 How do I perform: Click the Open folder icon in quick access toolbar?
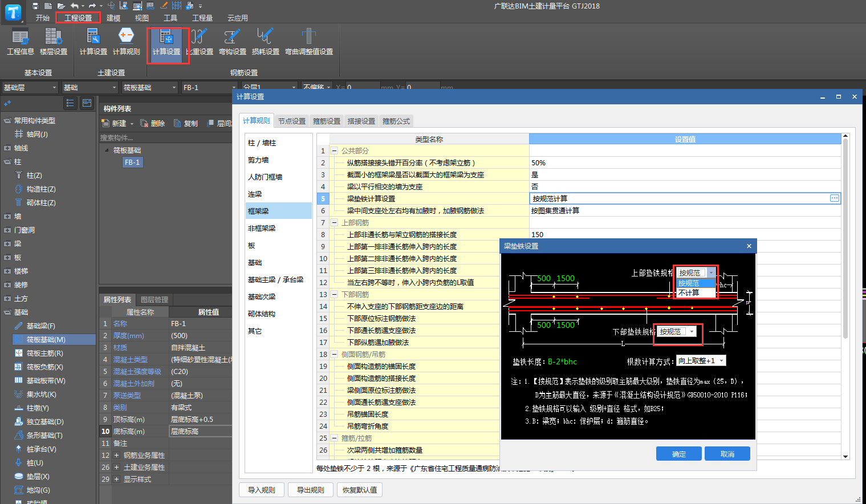point(61,6)
